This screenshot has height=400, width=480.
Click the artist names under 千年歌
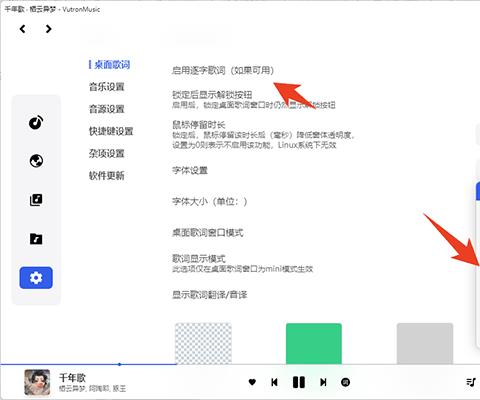[92, 389]
